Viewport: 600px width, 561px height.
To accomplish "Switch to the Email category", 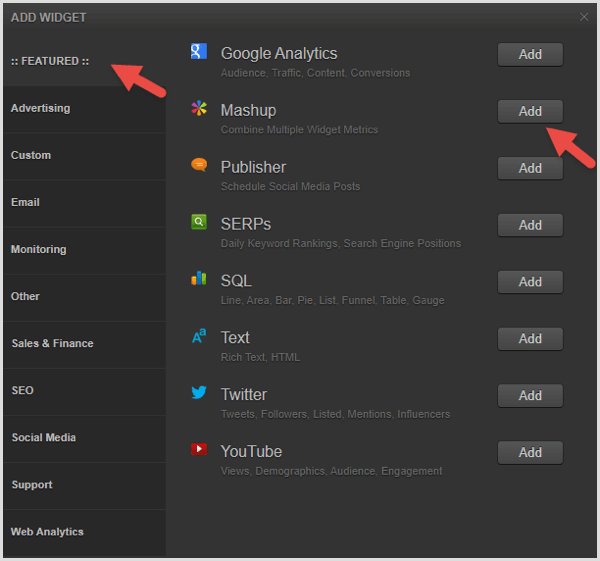I will pyautogui.click(x=85, y=202).
